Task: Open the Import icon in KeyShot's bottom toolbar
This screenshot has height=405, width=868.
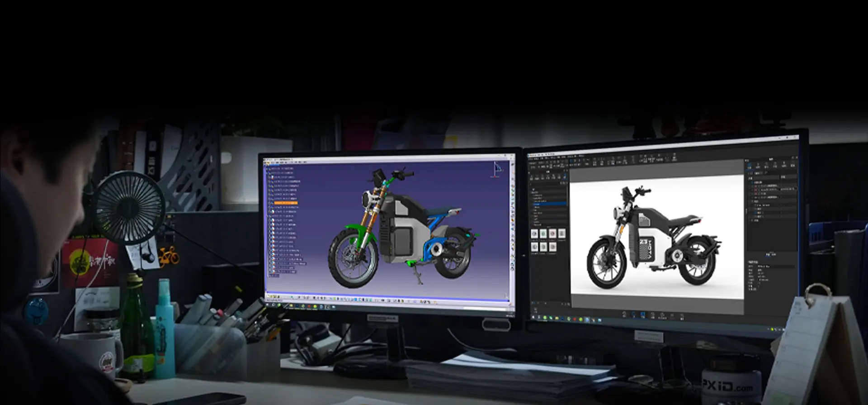Action: point(624,315)
